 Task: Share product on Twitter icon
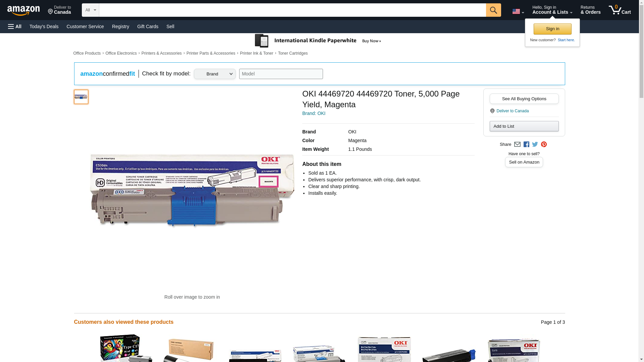point(535,144)
